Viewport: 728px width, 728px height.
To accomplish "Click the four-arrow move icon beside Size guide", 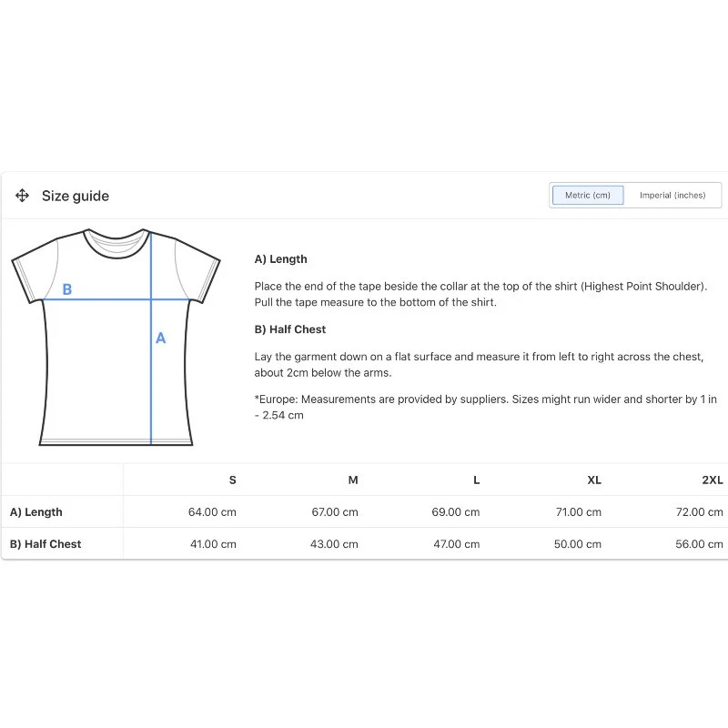I will click(x=22, y=196).
